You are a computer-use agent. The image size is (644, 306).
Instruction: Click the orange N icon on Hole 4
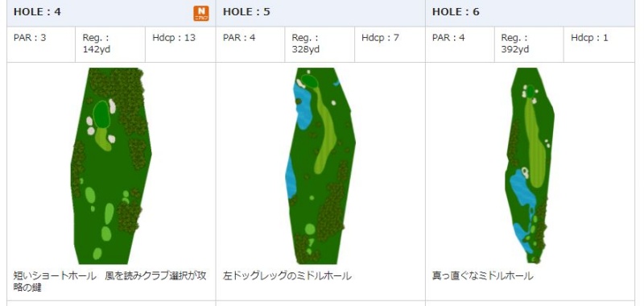click(201, 13)
